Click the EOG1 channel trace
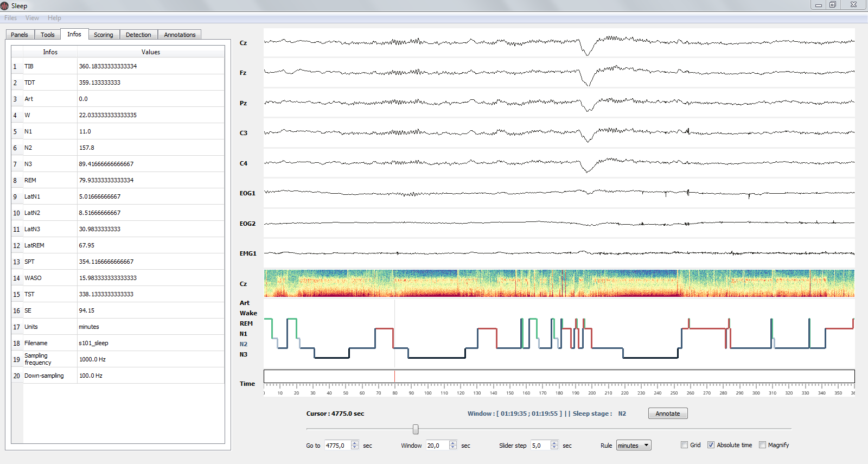 559,193
